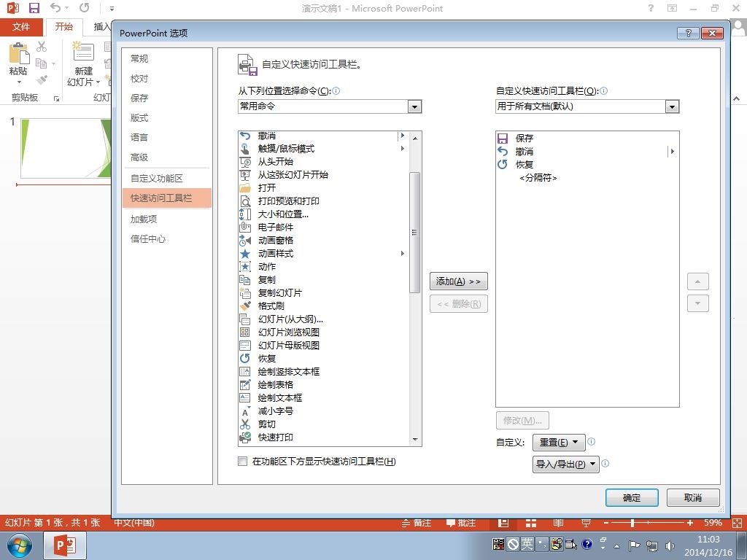This screenshot has height=560, width=747.
Task: Select the 动画窗格 command icon
Action: [x=245, y=241]
